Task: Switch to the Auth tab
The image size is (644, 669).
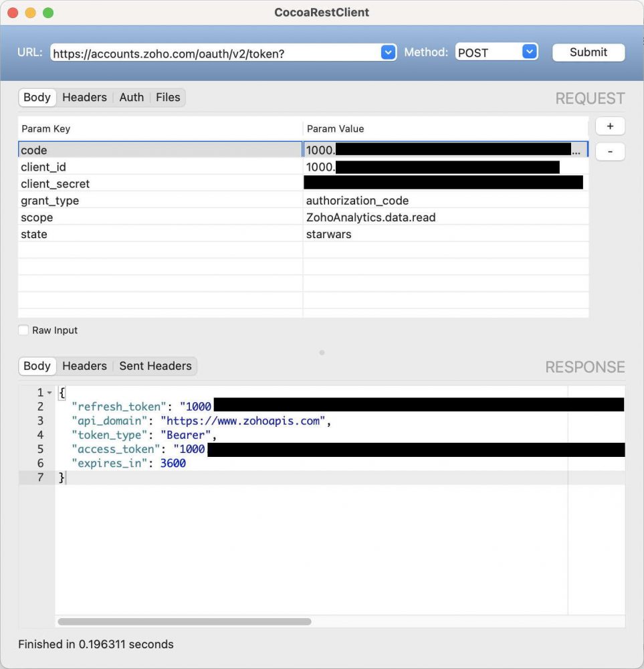Action: click(x=131, y=97)
